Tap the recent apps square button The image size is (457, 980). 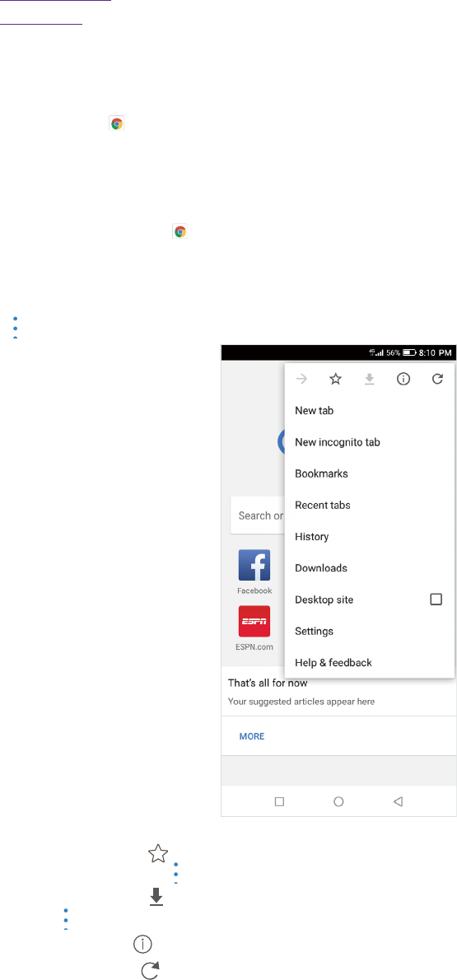point(279,801)
